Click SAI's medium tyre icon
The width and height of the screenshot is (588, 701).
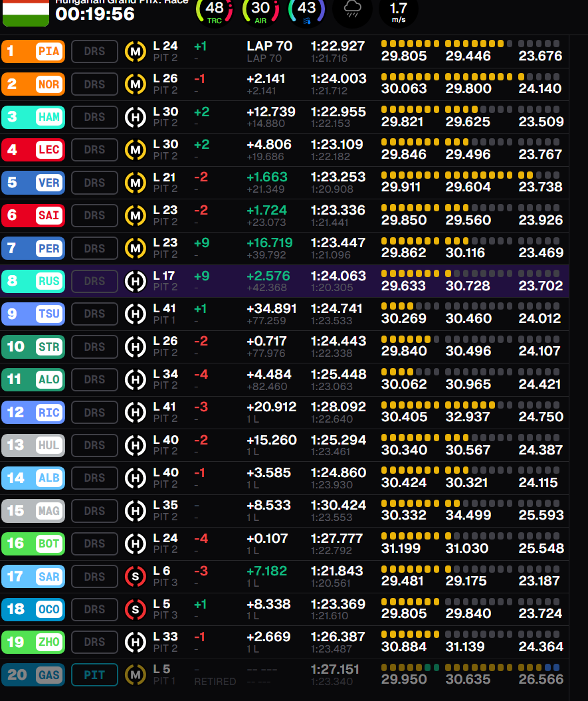[136, 215]
